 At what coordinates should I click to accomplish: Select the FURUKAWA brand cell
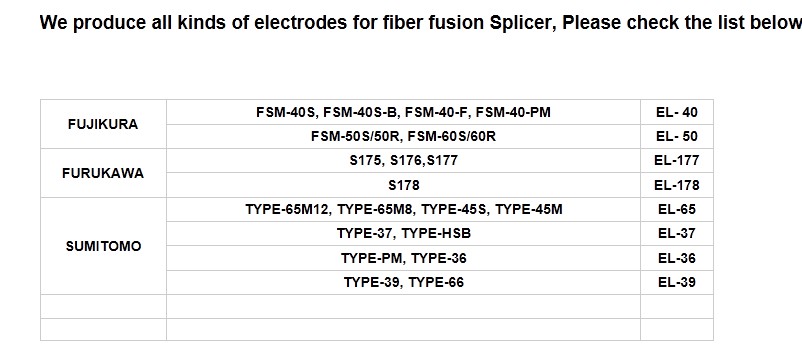pyautogui.click(x=103, y=173)
